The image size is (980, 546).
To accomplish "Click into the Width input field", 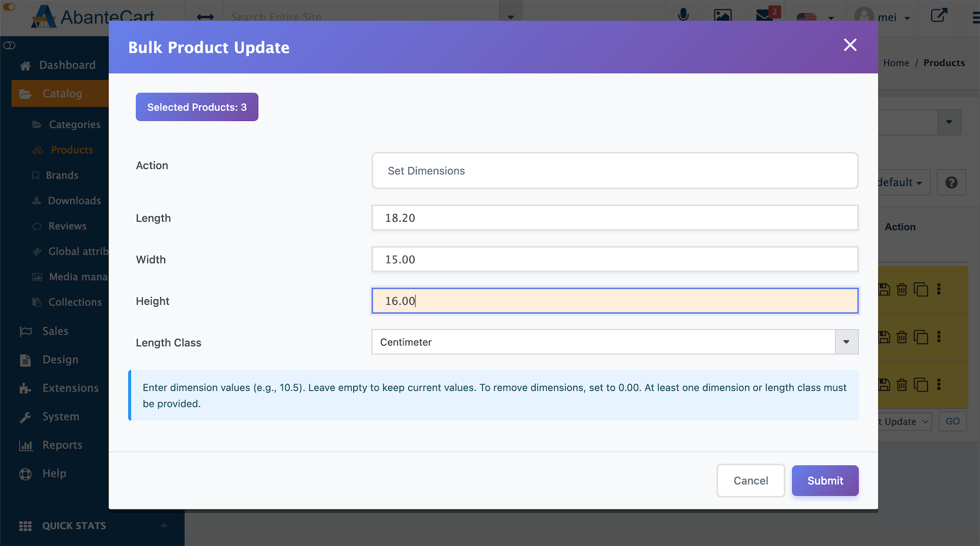I will (615, 260).
